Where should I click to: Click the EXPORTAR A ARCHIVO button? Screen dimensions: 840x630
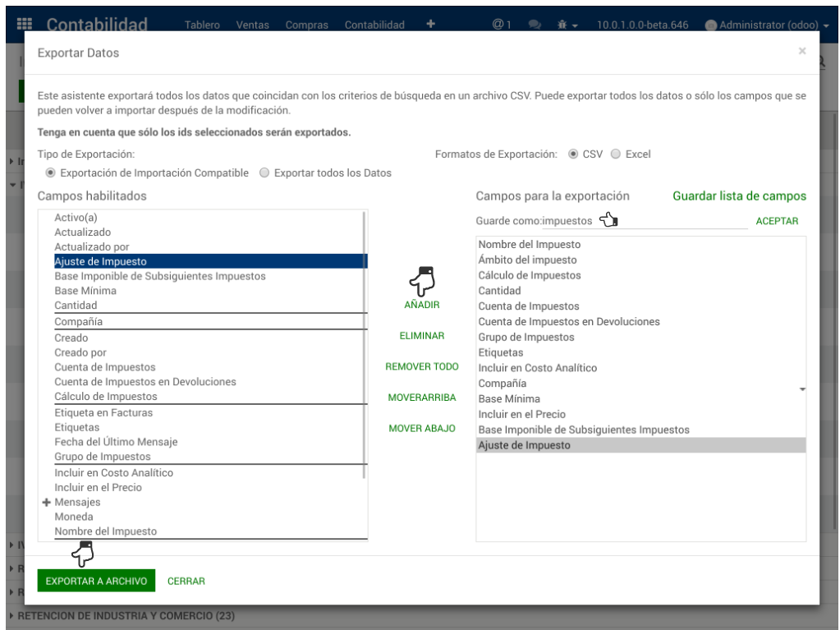tap(96, 581)
